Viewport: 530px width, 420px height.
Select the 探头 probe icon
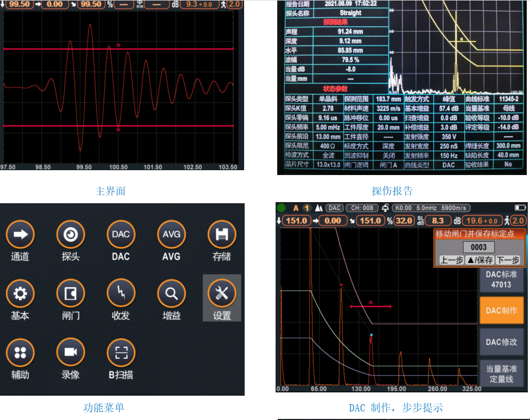(x=71, y=235)
